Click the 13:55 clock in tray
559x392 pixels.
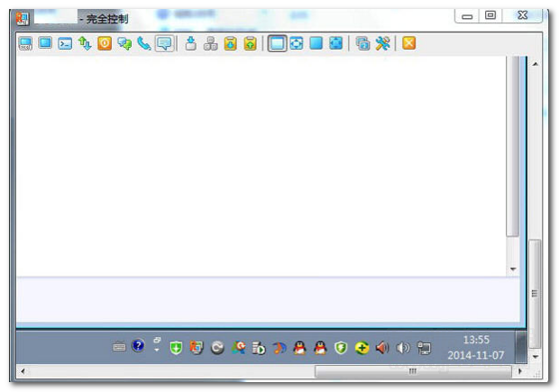476,340
